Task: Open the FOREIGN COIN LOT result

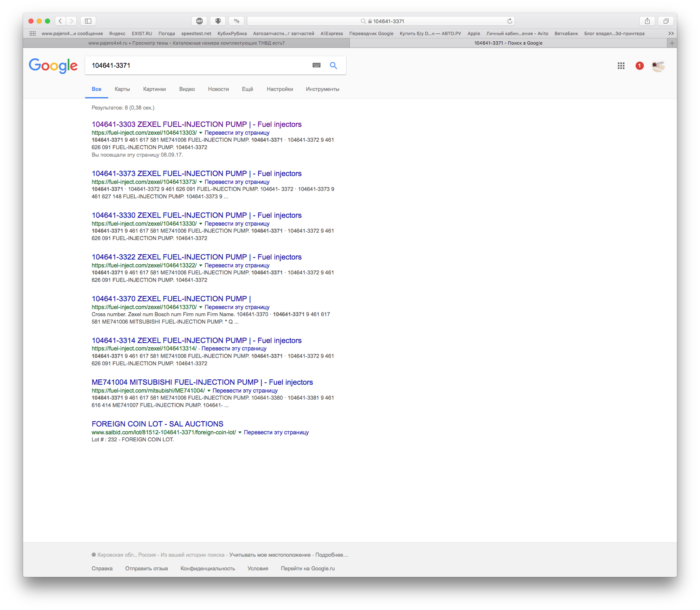Action: coord(157,424)
